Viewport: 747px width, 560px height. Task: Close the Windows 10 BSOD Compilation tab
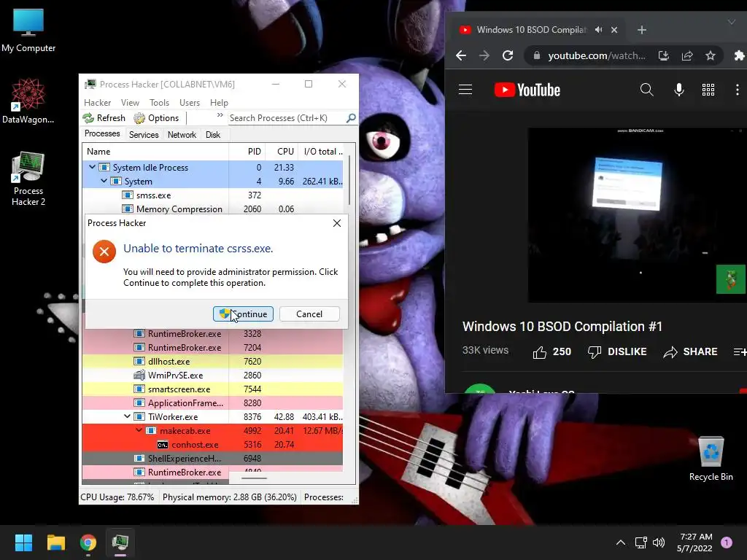tap(614, 29)
